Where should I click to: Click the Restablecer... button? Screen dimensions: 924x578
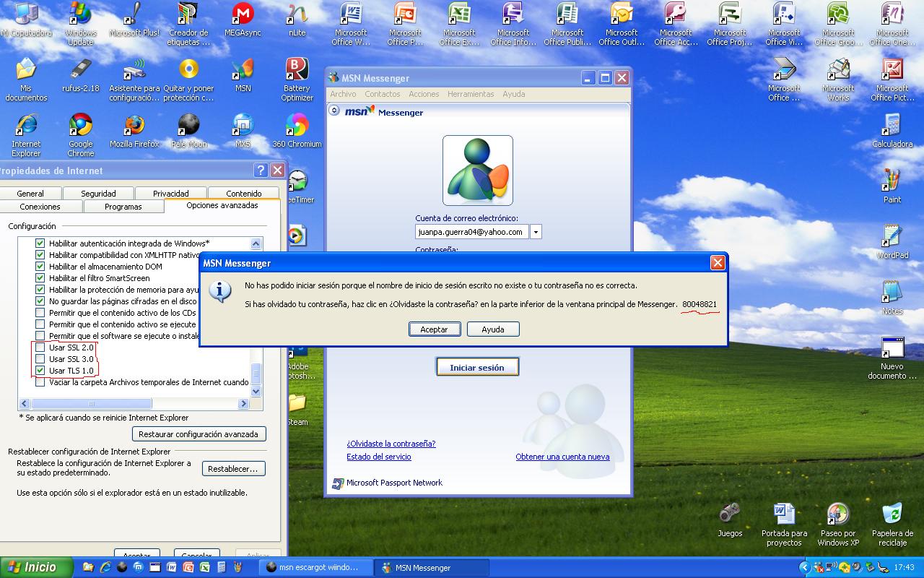[x=233, y=469]
